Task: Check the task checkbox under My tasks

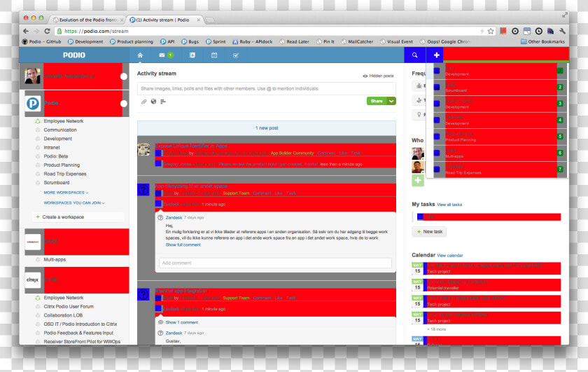Action: click(x=421, y=217)
